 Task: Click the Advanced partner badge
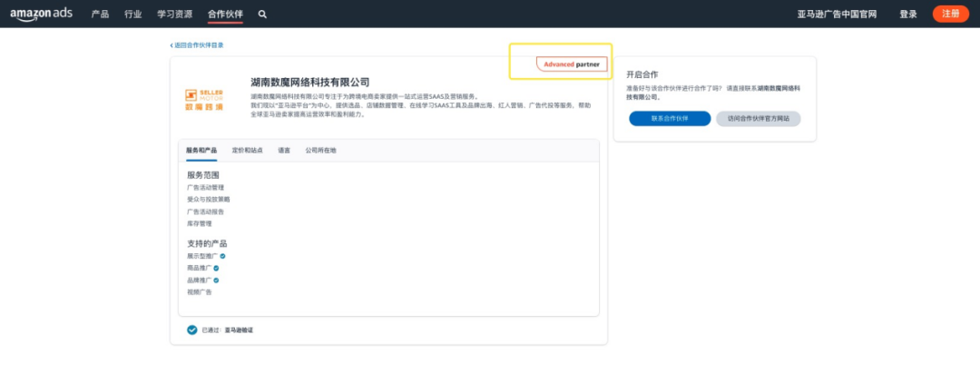[572, 64]
